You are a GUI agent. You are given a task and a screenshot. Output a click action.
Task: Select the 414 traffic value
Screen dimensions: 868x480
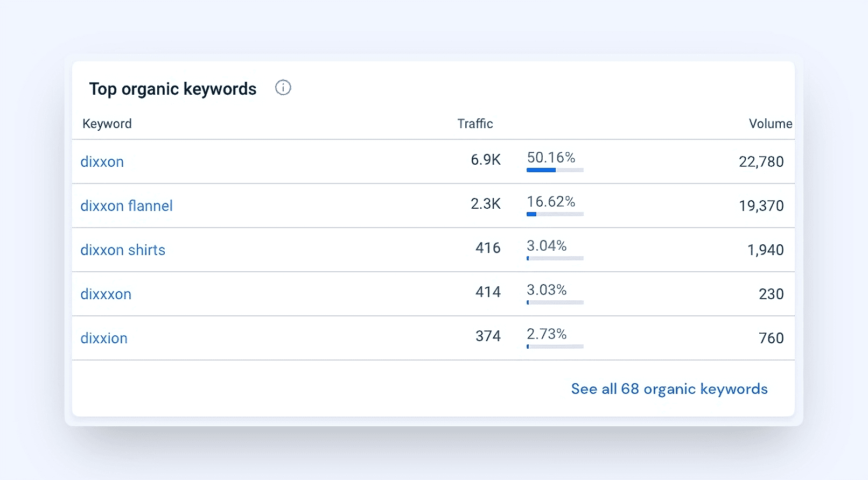pos(488,292)
